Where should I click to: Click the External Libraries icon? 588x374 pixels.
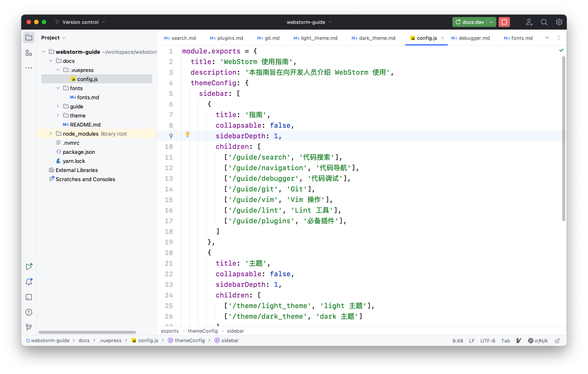click(x=52, y=170)
